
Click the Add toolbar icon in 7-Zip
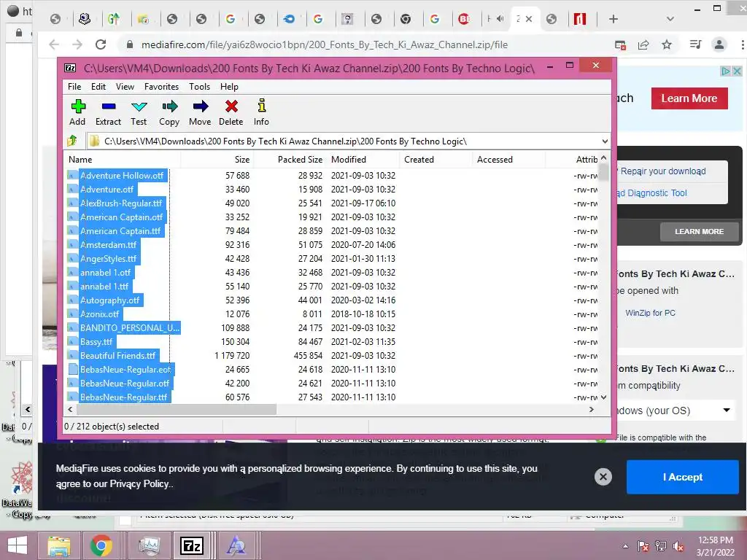(77, 112)
